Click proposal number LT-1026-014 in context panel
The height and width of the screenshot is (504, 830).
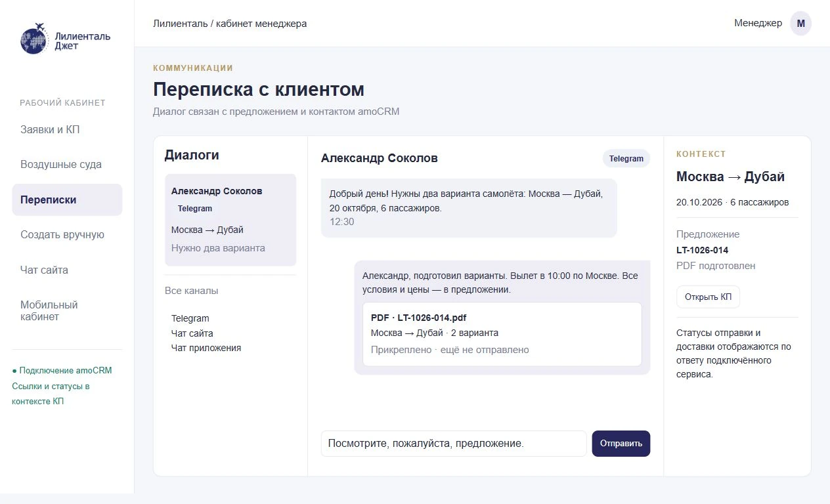(702, 250)
